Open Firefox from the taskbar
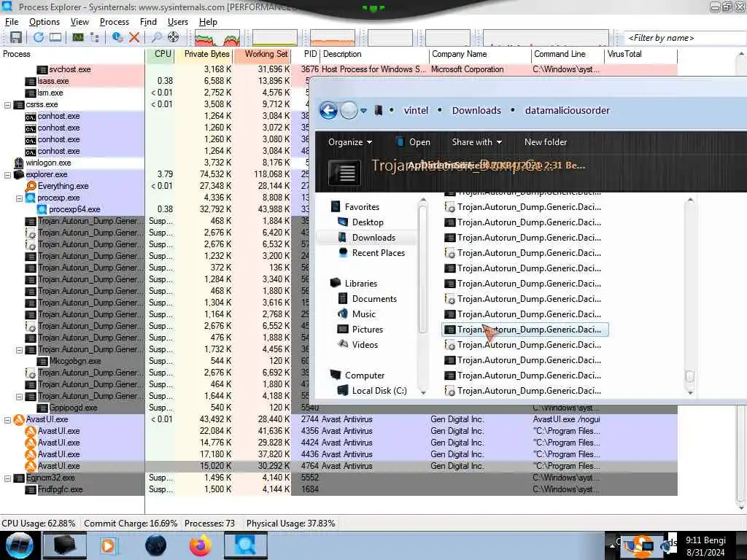 (201, 545)
